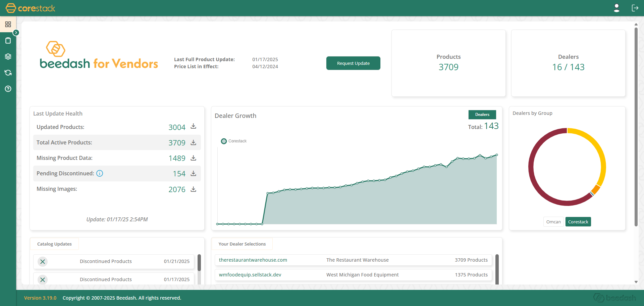Click Missing Product Data value 1489

[x=177, y=158]
